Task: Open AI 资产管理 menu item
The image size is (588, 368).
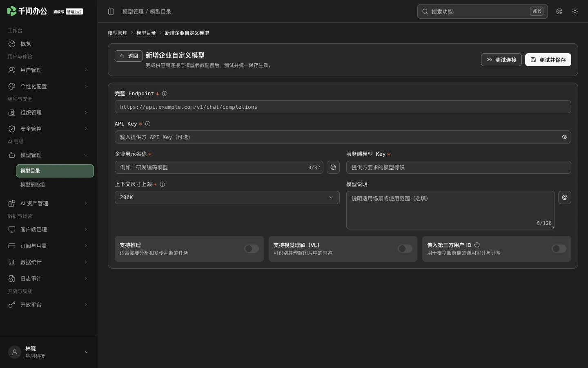Action: [49, 203]
